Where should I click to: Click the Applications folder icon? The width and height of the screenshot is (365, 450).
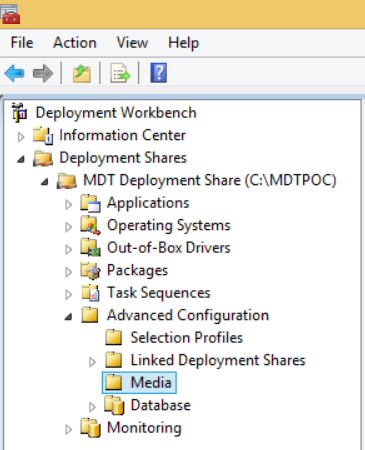coord(90,203)
